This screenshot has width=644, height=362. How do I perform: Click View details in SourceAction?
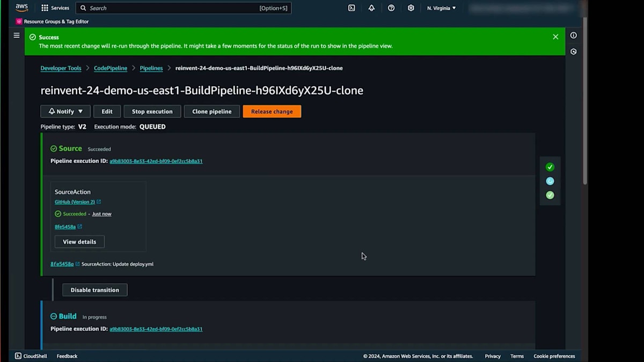tap(79, 242)
